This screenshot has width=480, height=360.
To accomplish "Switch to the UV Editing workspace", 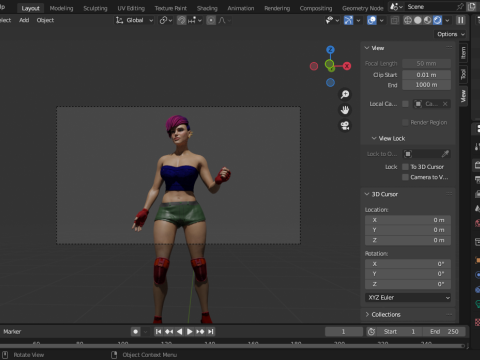I will pyautogui.click(x=131, y=8).
